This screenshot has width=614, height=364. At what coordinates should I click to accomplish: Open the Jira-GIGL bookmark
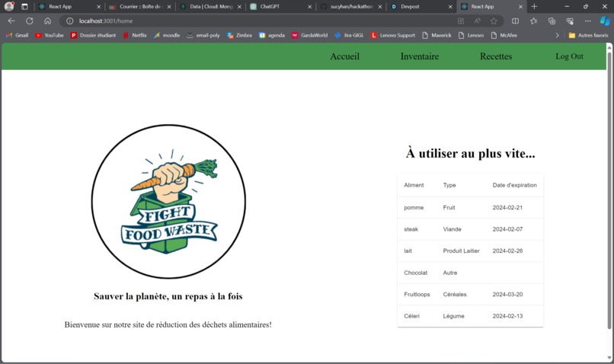pyautogui.click(x=350, y=35)
